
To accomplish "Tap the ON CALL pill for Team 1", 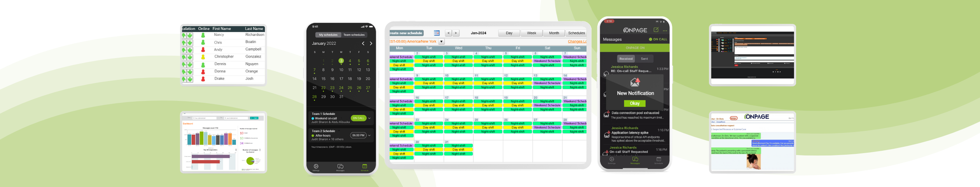I will (359, 118).
